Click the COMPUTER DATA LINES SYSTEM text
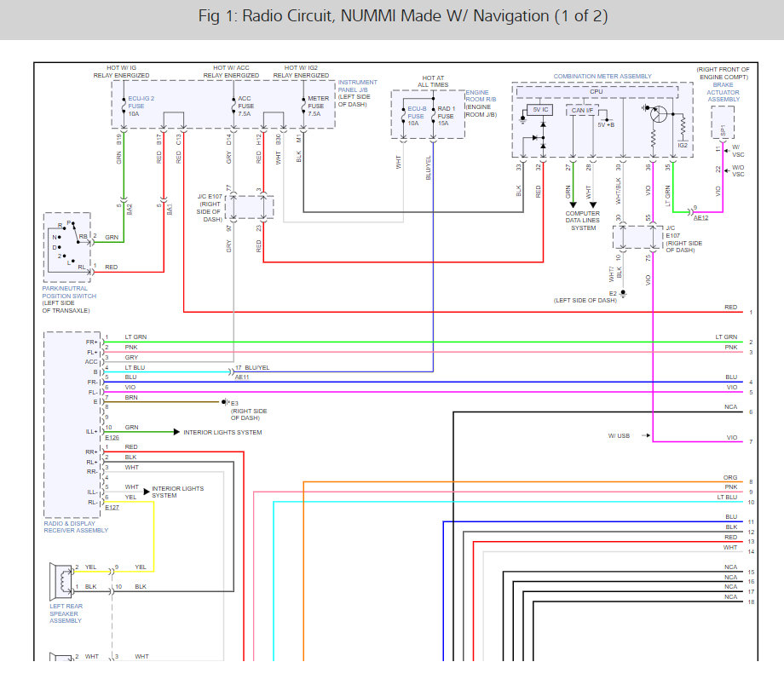This screenshot has width=784, height=685. tap(583, 221)
